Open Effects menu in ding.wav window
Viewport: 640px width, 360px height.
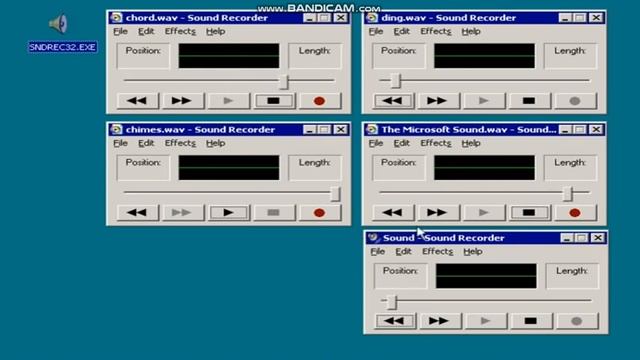pos(436,31)
